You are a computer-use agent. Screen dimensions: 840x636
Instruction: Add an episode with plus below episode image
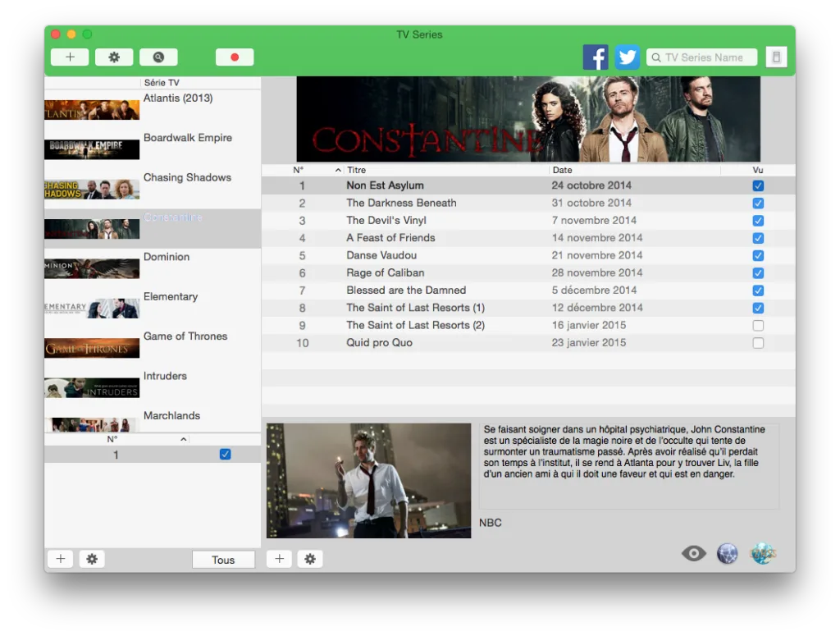click(x=280, y=559)
